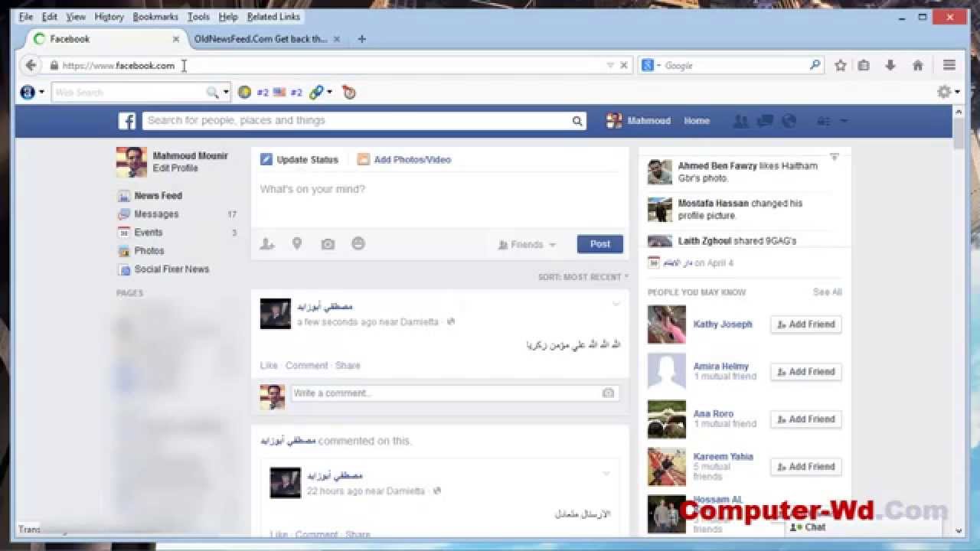
Task: Click Edit Profile under Mahmoud Mounir
Action: click(175, 168)
